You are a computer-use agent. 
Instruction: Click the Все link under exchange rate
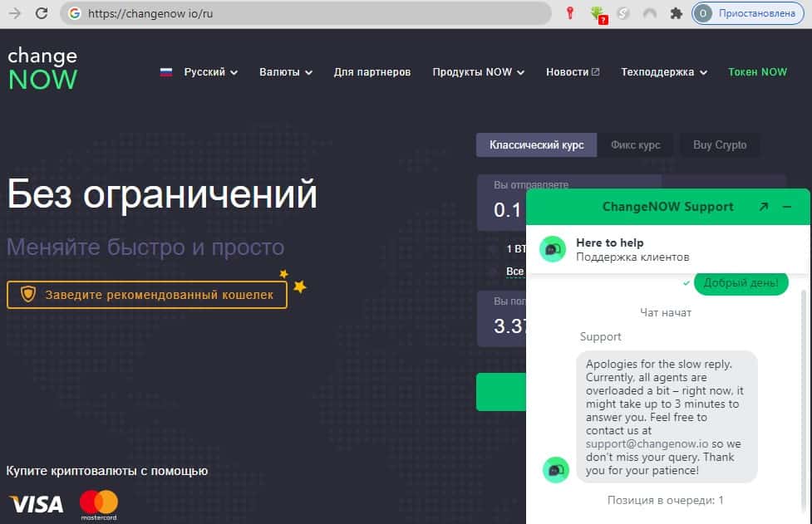point(514,271)
